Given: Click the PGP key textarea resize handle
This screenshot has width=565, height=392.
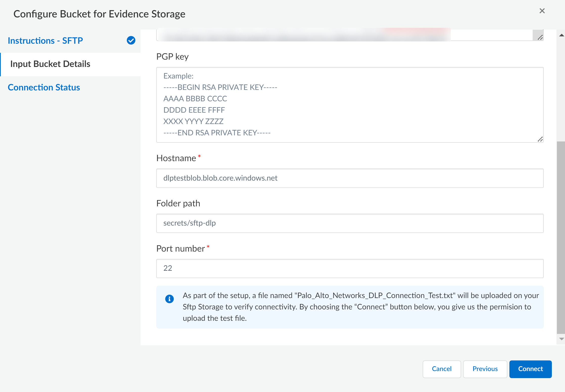Looking at the screenshot, I should (540, 139).
